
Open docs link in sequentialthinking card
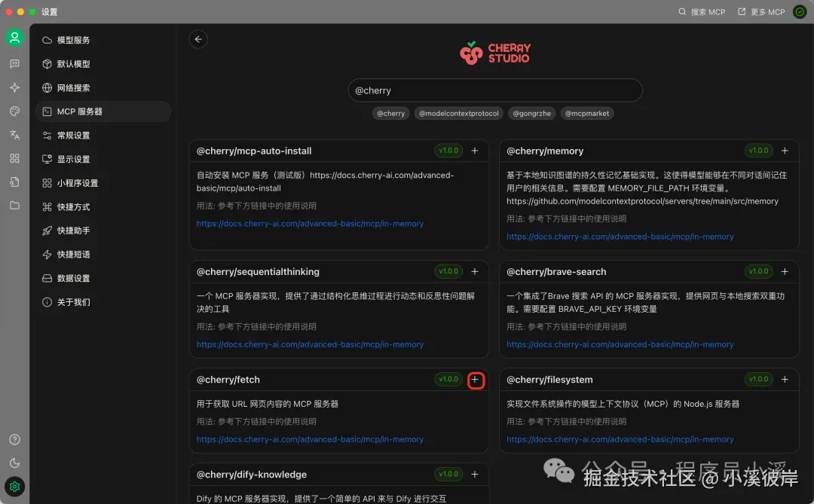[310, 344]
